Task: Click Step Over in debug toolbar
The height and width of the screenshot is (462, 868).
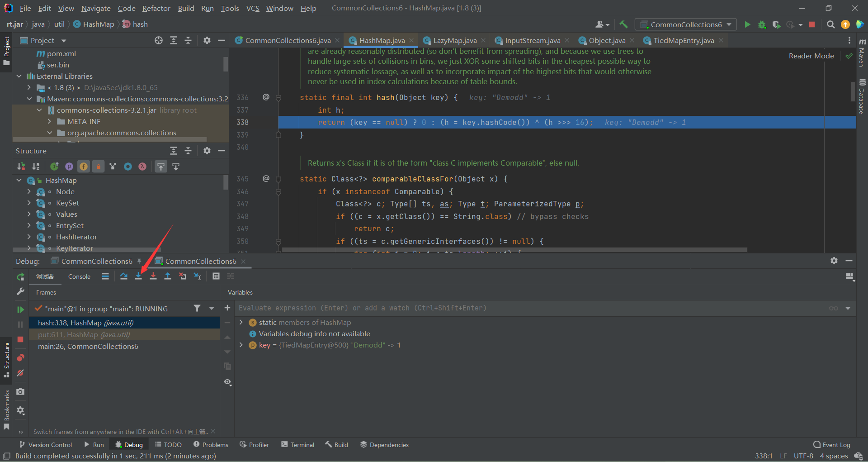Action: pos(123,276)
